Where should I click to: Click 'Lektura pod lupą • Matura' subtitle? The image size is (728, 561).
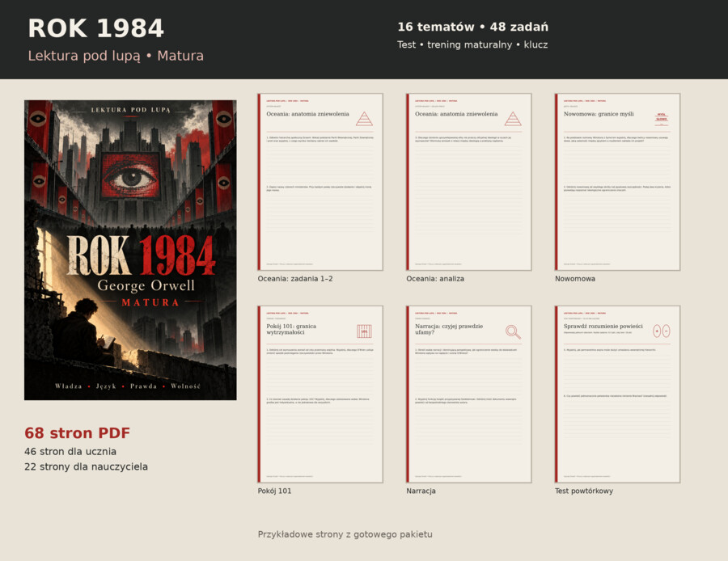(x=116, y=56)
